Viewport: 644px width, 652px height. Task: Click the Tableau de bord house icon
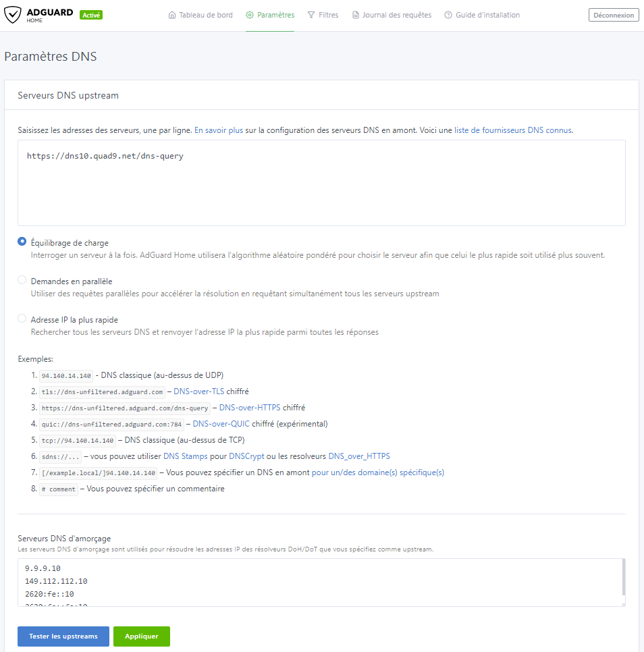172,15
